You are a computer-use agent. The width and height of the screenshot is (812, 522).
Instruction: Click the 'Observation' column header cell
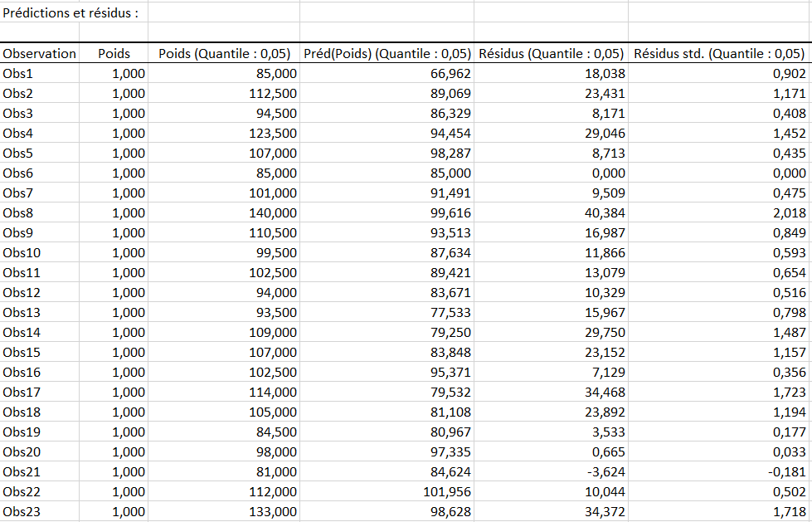[x=40, y=53]
